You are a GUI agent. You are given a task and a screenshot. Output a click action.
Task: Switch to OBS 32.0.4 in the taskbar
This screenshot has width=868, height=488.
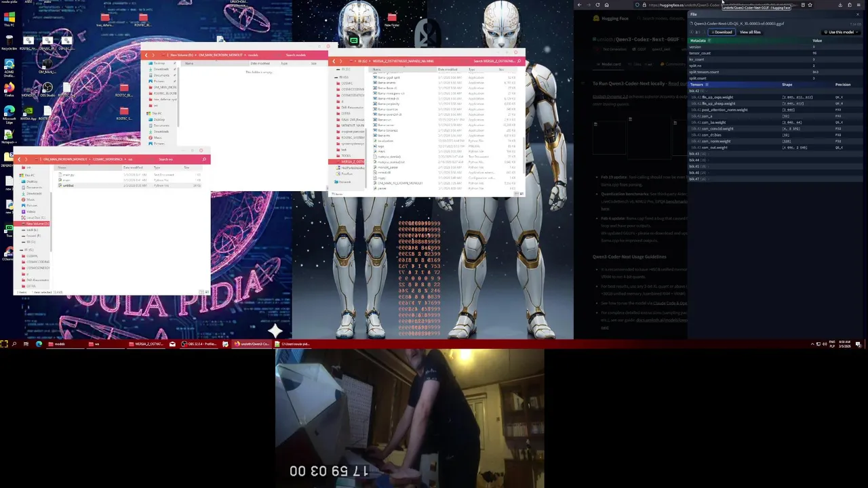pos(199,344)
